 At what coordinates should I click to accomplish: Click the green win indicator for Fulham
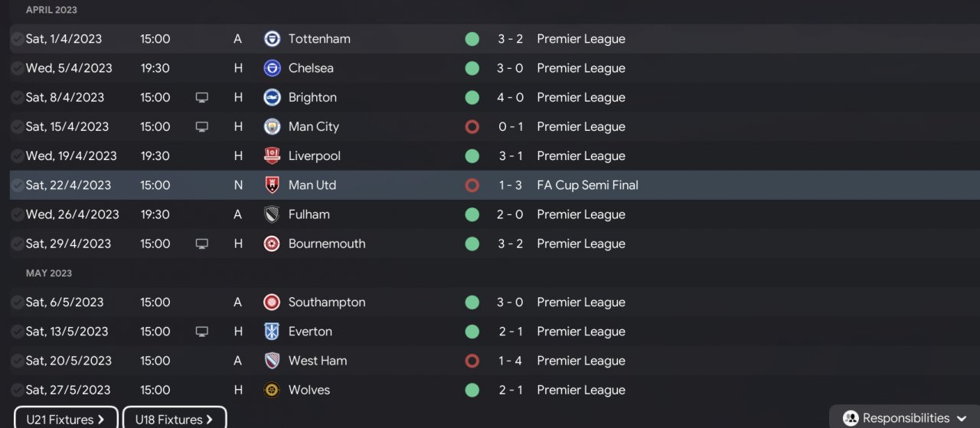(472, 214)
